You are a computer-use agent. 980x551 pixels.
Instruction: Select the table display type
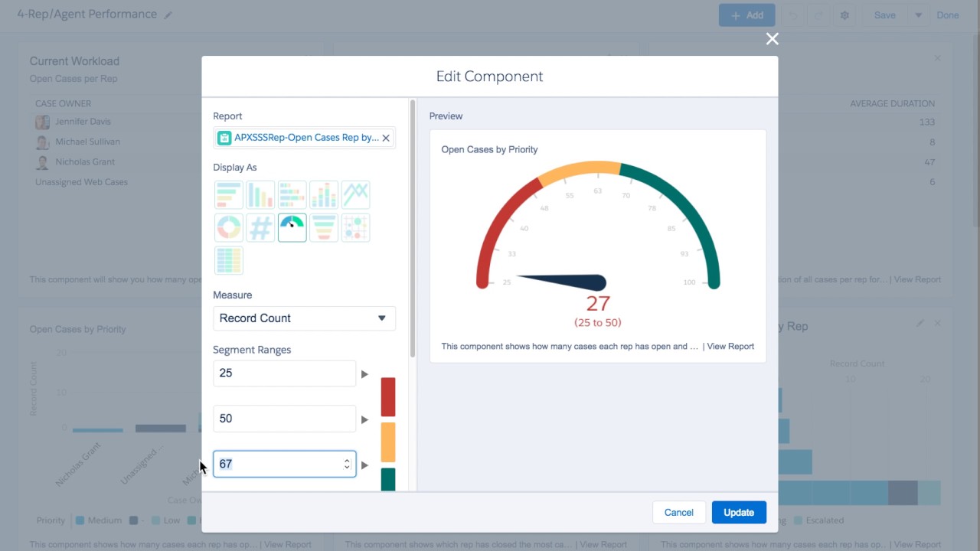[229, 260]
